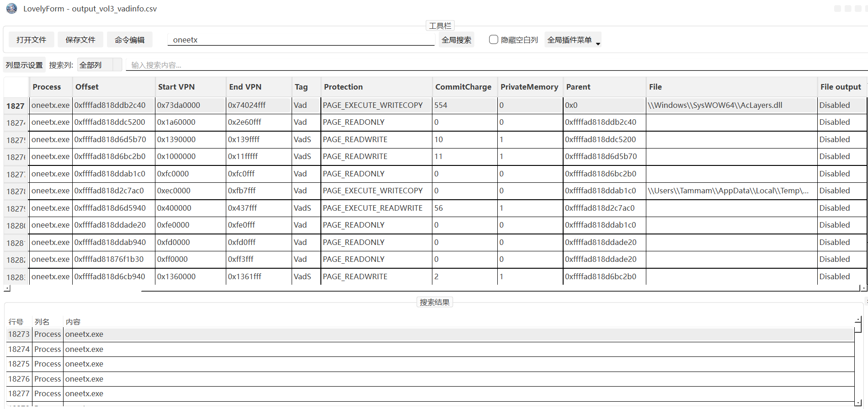Viewport: 868px width, 409px height.
Task: Select Start VPN cell 0x1360000
Action: click(x=190, y=276)
